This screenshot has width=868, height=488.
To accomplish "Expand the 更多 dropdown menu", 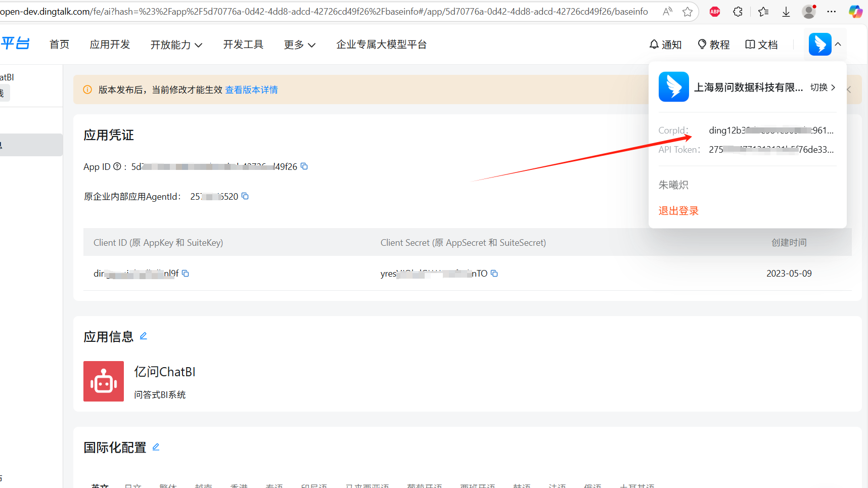I will click(299, 45).
